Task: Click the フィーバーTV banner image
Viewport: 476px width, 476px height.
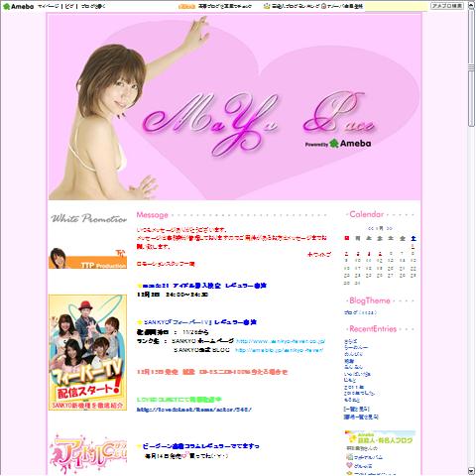Action: (x=87, y=352)
